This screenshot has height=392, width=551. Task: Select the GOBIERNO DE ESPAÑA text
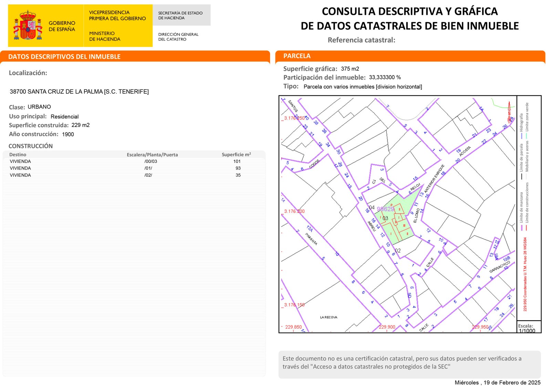[62, 26]
